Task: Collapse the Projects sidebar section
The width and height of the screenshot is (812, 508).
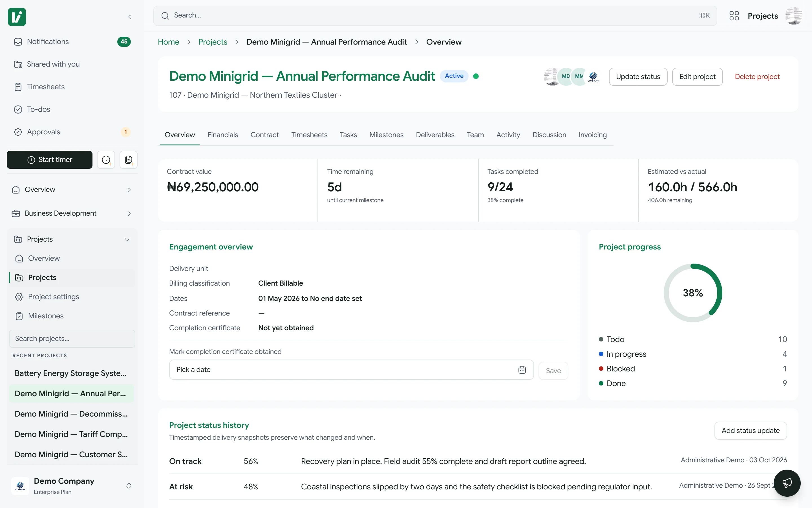Action: 72,239
